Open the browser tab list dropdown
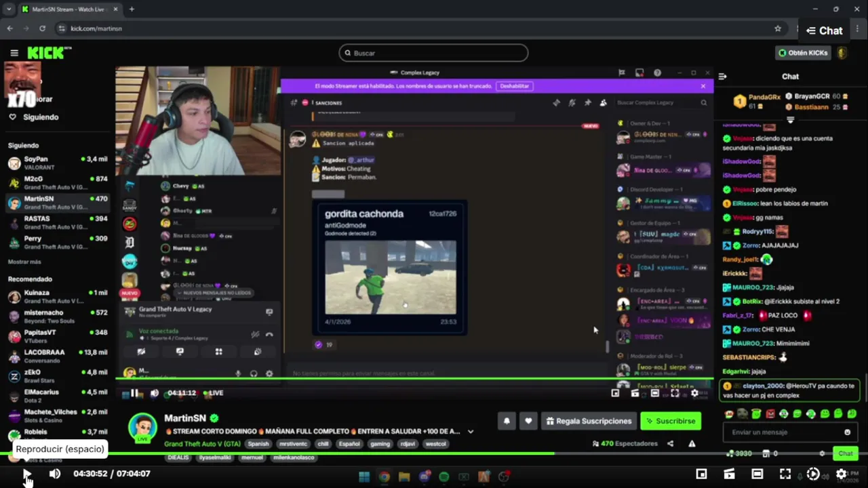 pos(9,9)
